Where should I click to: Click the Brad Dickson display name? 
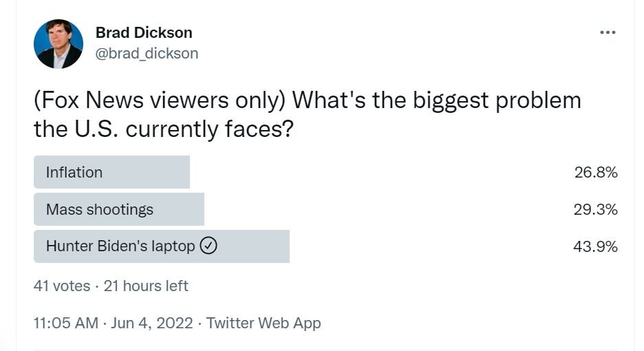coord(144,32)
